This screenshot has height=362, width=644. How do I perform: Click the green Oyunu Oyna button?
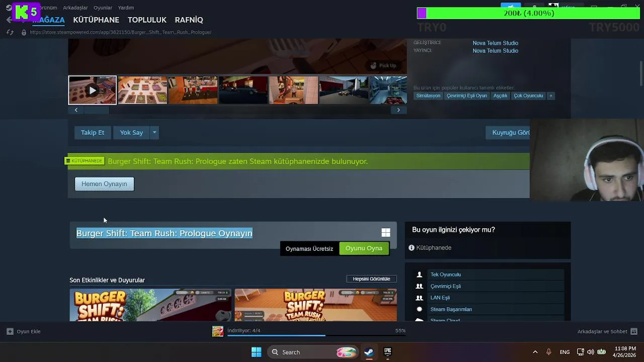(x=364, y=248)
